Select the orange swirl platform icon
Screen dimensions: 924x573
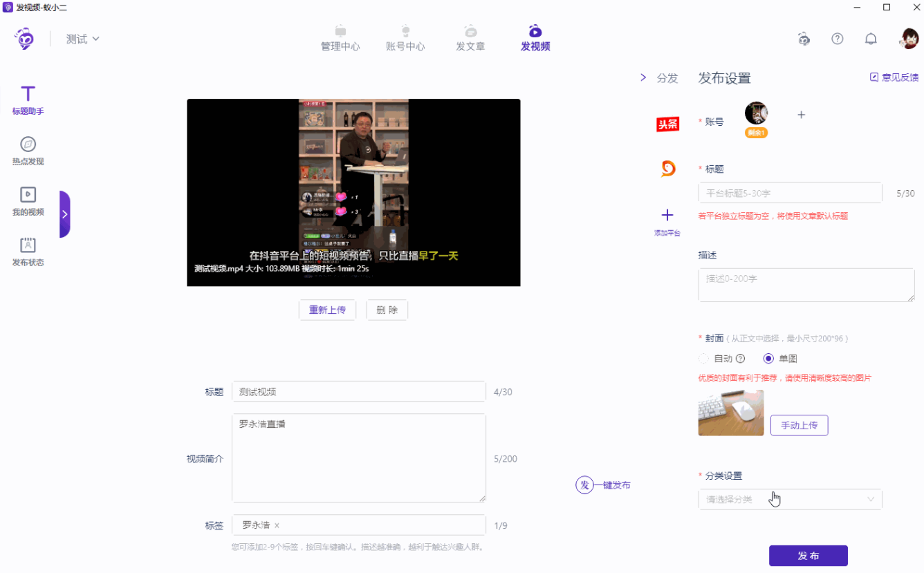coord(667,169)
